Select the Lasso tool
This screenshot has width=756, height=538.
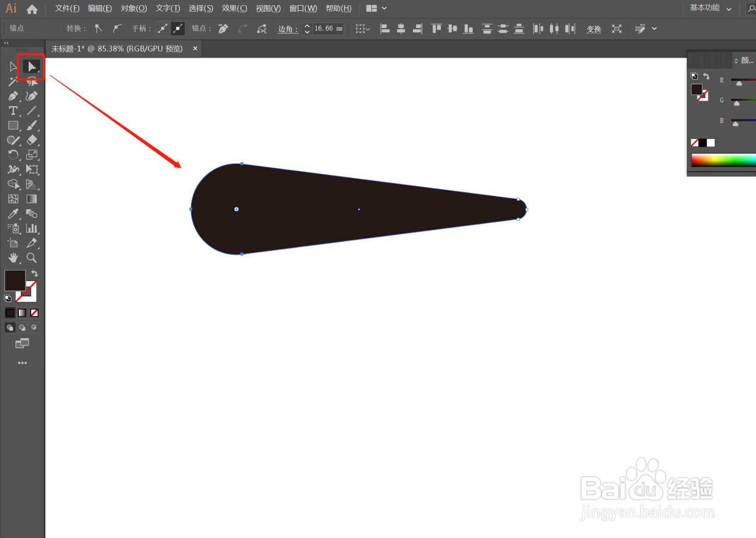32,82
